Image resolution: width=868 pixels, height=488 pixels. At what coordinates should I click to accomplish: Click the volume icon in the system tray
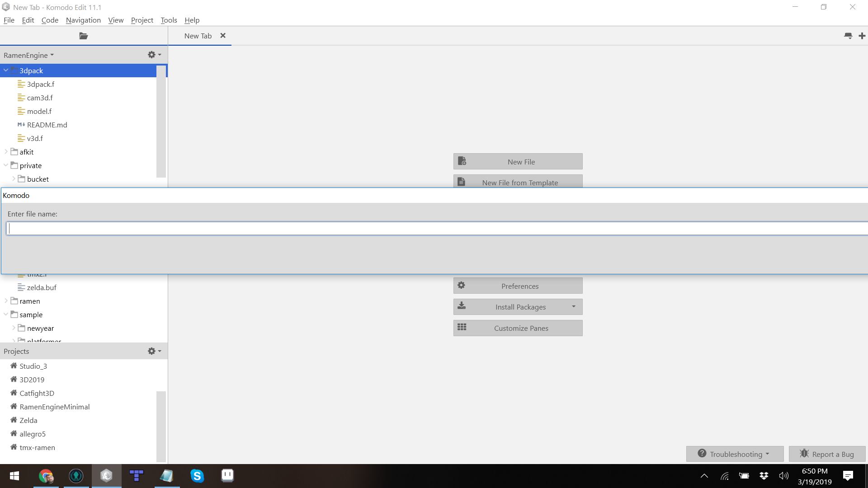[x=784, y=476]
